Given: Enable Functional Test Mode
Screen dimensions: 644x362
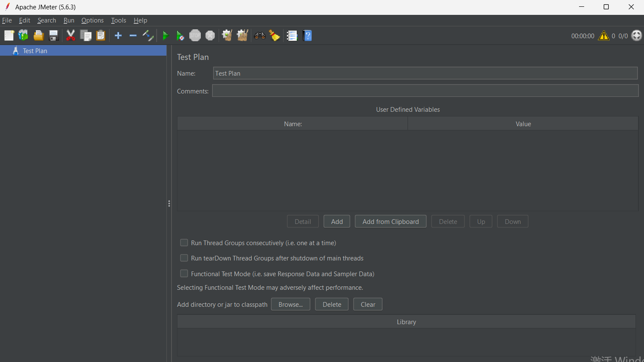Looking at the screenshot, I should (x=184, y=274).
